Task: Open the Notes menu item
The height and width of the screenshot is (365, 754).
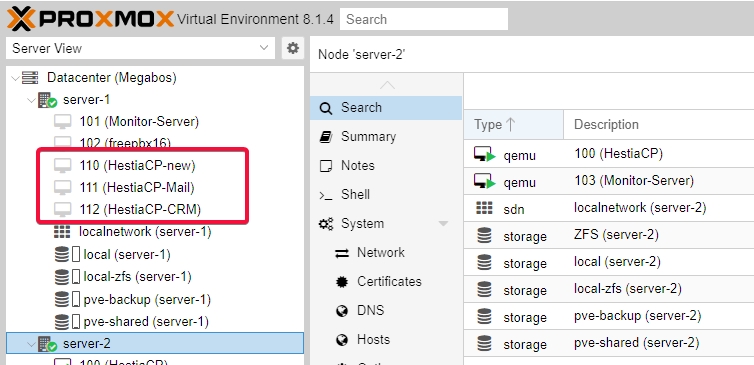Action: pyautogui.click(x=386, y=166)
